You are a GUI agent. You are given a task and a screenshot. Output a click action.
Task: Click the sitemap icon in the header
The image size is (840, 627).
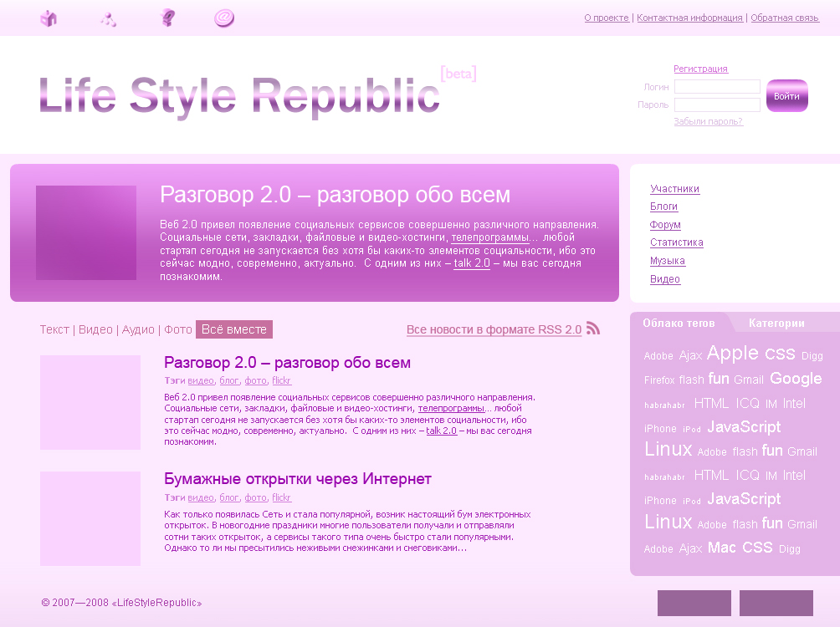[x=108, y=17]
